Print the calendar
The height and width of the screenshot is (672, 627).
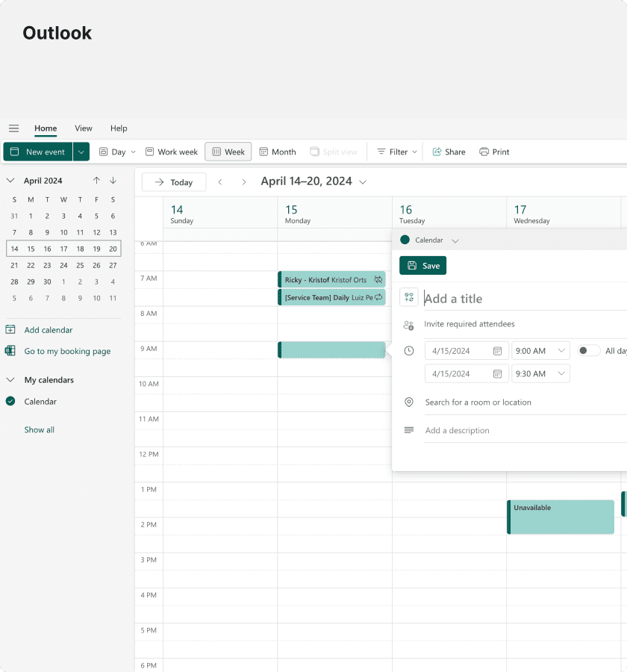pyautogui.click(x=494, y=152)
